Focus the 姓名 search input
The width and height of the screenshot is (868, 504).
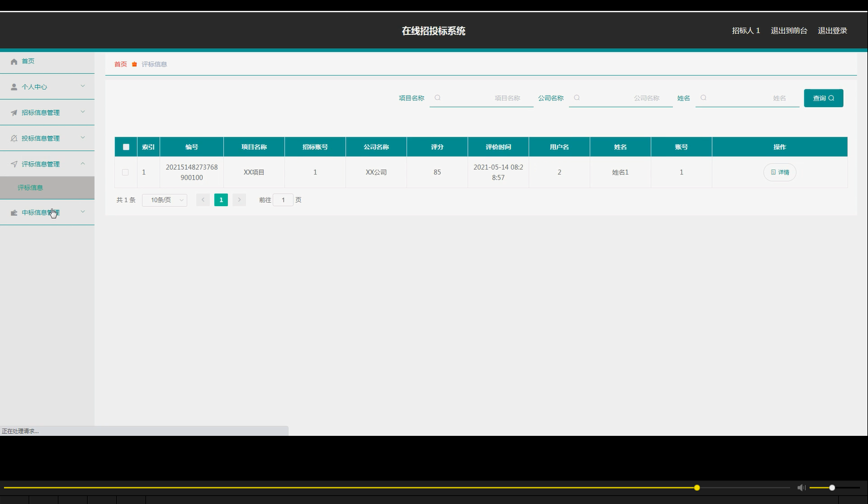pyautogui.click(x=747, y=98)
